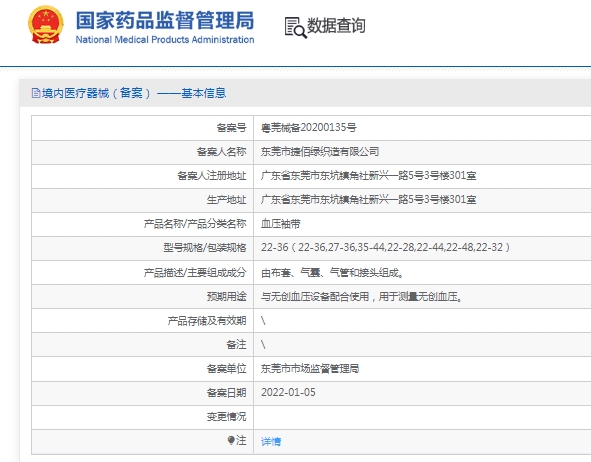Click the bulb icon beside 注
Viewport: 591px width, 462px height.
231,440
